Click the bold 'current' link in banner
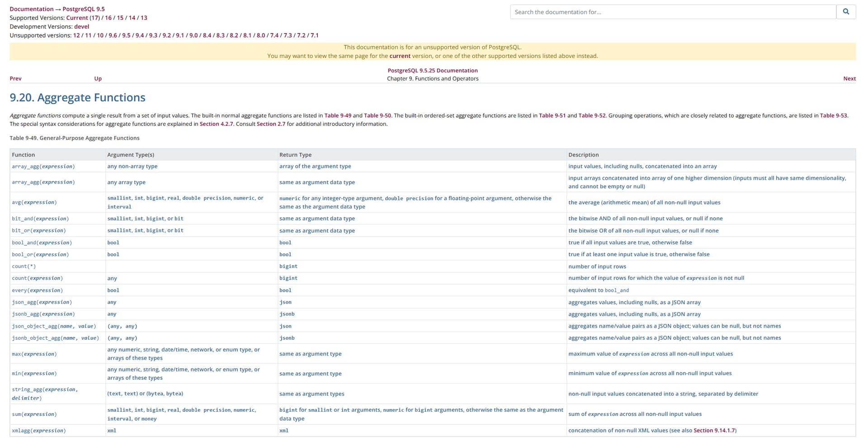This screenshot has height=438, width=868. coord(400,56)
